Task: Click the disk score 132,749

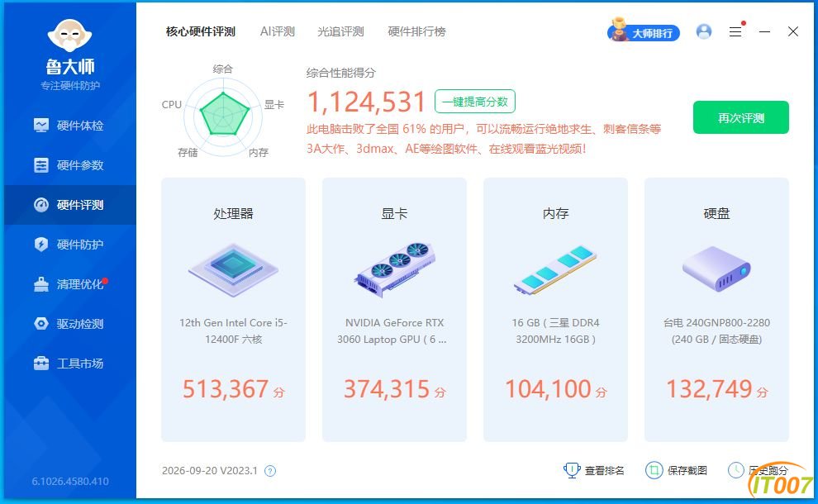Action: [x=709, y=388]
